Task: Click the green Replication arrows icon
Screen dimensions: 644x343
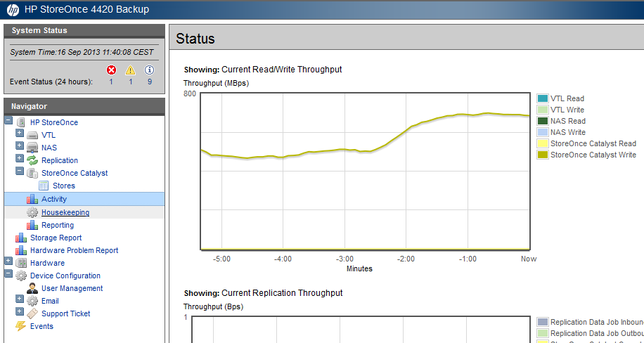Action: point(32,160)
